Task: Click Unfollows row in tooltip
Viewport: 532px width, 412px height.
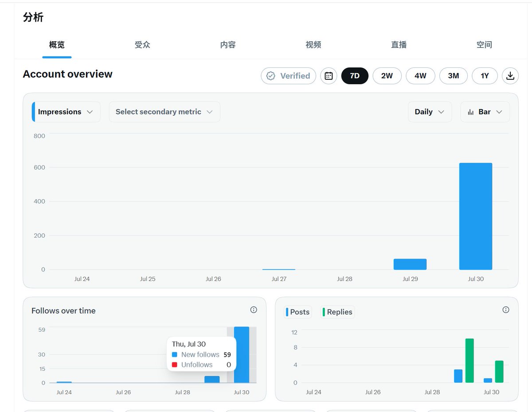Action: pyautogui.click(x=201, y=365)
